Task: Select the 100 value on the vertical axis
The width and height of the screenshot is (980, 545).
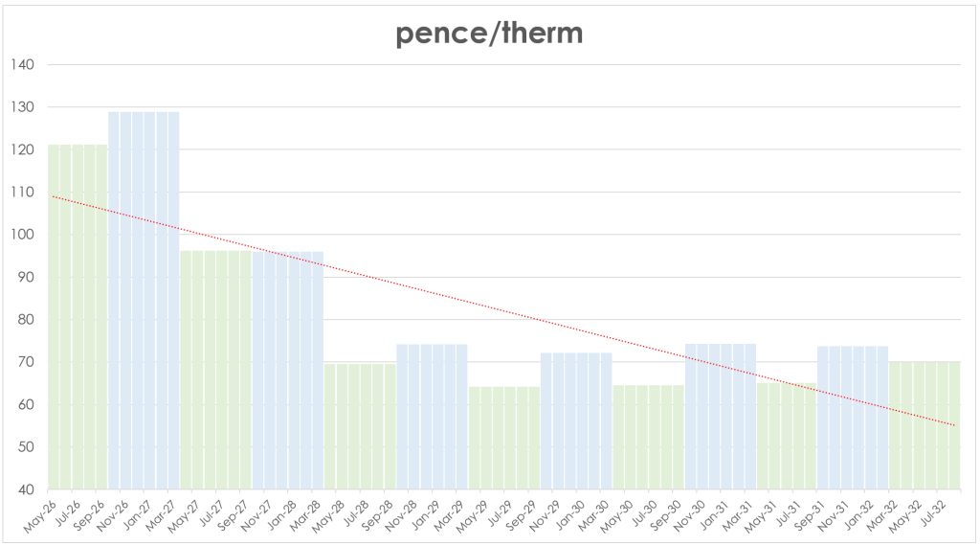Action: point(22,235)
